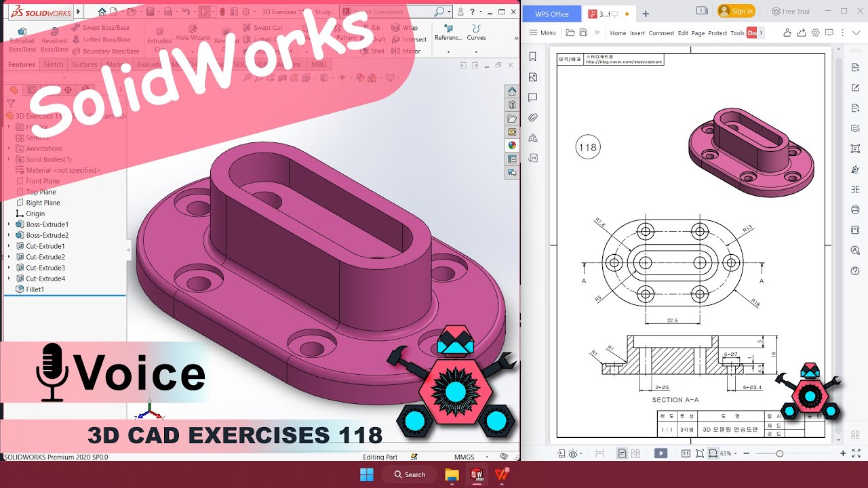Open SolidWorks Resources task pane tab
The image size is (868, 488).
[512, 91]
